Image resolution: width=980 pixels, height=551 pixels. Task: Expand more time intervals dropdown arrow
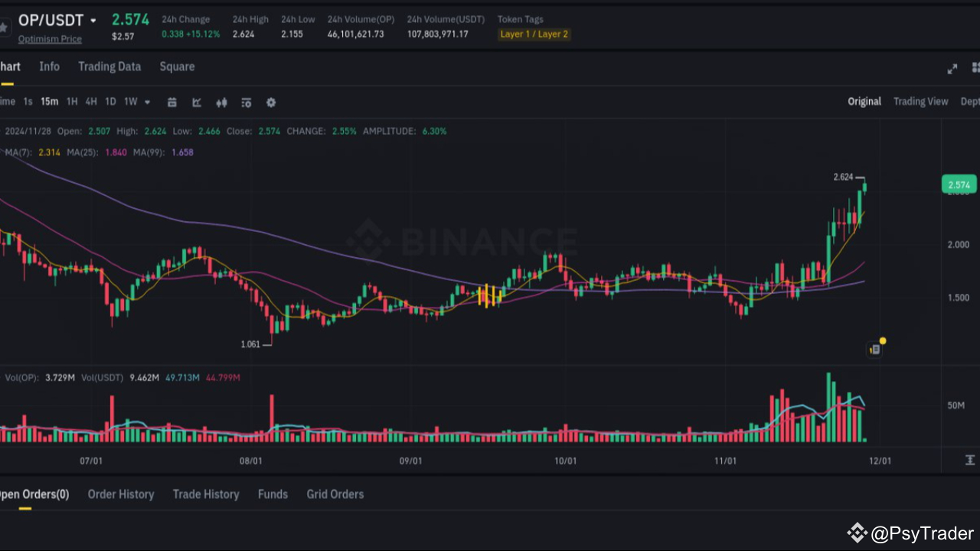tap(147, 102)
